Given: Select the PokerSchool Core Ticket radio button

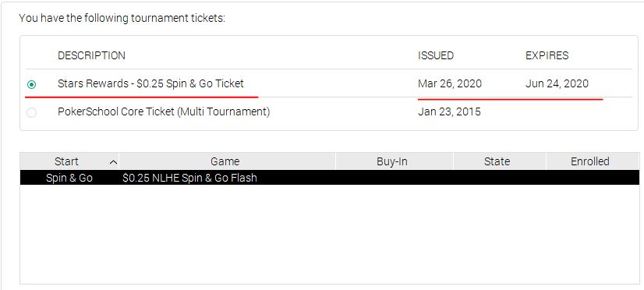Looking at the screenshot, I should tap(31, 112).
